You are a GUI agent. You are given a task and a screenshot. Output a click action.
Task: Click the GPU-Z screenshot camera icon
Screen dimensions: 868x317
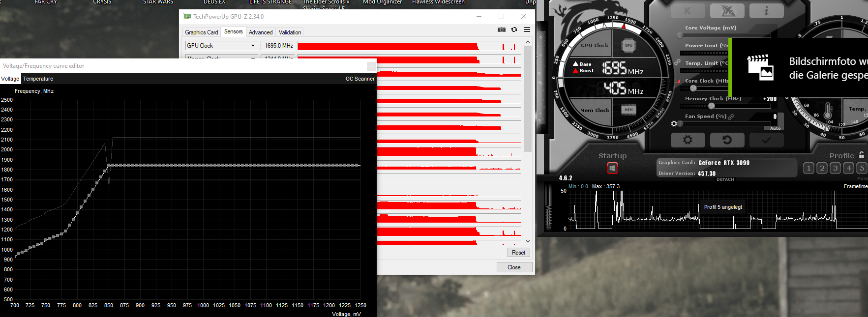coord(502,29)
